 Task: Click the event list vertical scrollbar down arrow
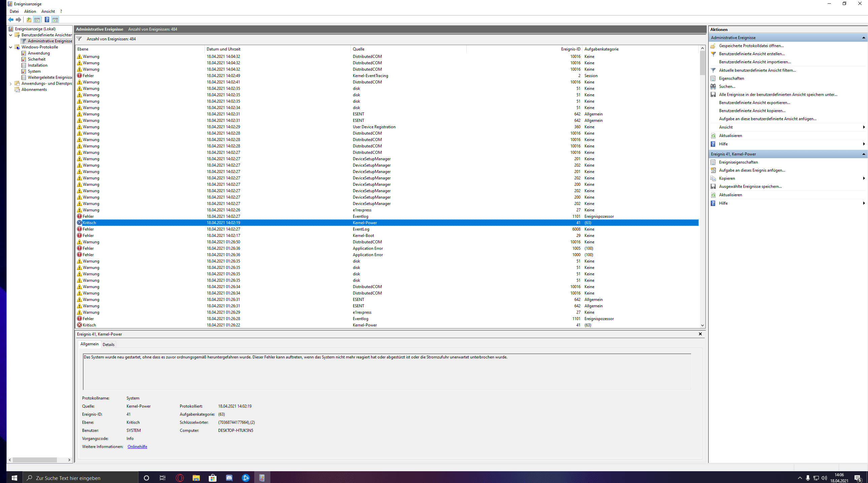702,325
